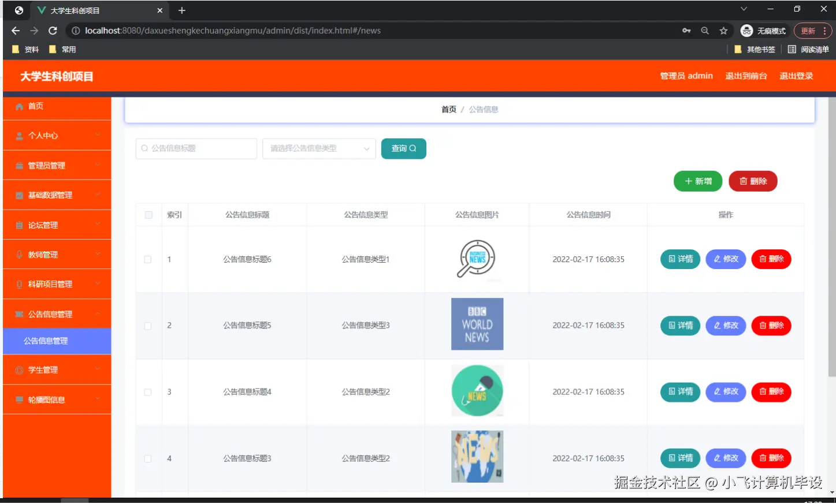The image size is (836, 504).
Task: Open 详情 for 公告信息标题3
Action: (x=681, y=458)
